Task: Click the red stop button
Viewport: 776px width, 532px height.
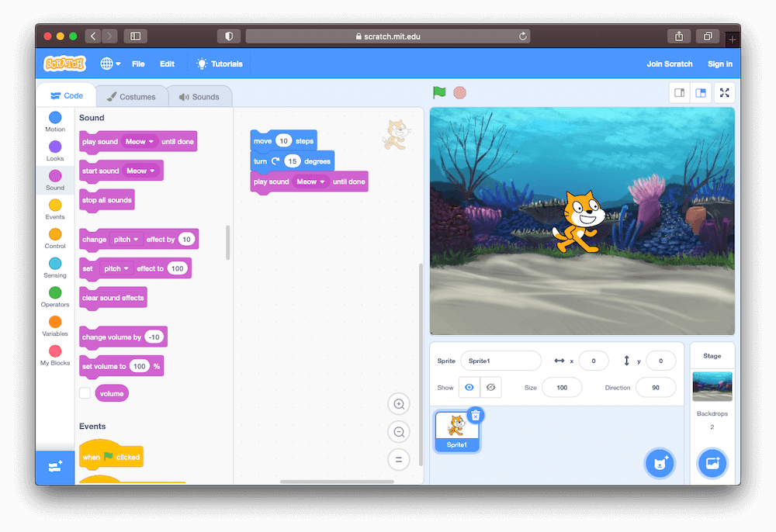Action: [459, 92]
